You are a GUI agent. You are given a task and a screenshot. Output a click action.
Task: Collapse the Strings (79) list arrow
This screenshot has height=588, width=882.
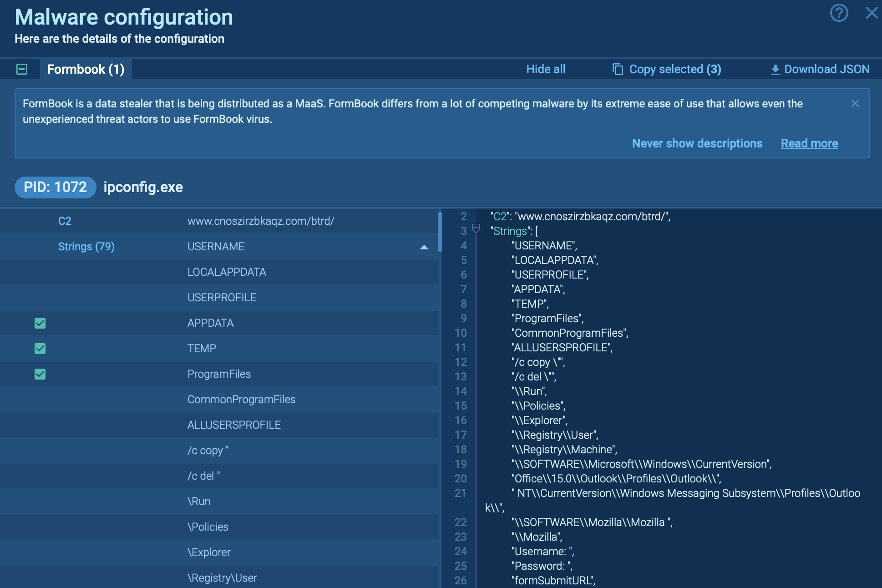[x=424, y=247]
